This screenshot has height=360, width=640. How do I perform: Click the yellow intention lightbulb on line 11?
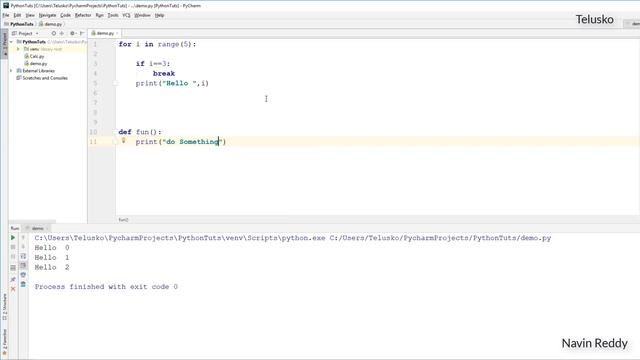click(124, 141)
